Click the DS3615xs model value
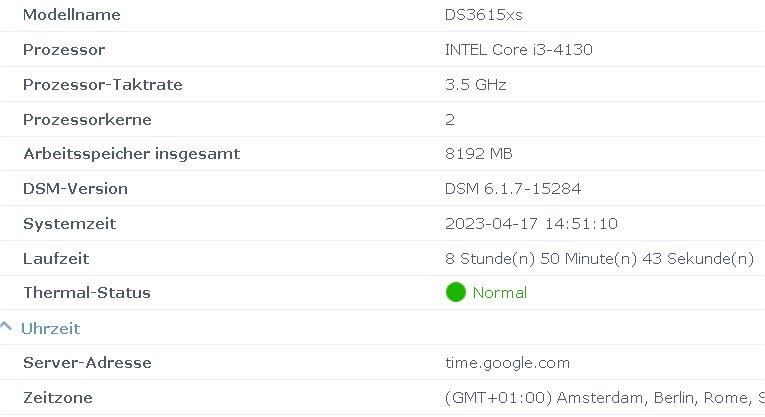Viewport: 765px width, 417px height. 483,15
